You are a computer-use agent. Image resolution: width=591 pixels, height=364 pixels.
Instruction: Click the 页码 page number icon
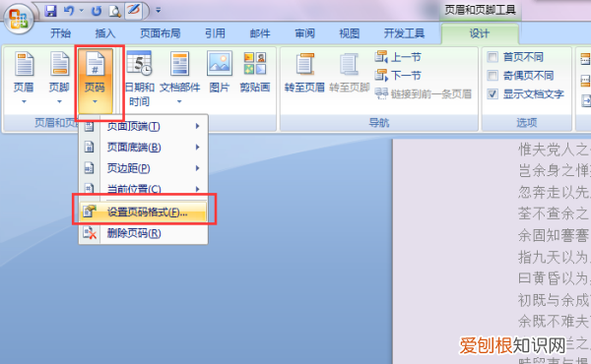point(95,64)
